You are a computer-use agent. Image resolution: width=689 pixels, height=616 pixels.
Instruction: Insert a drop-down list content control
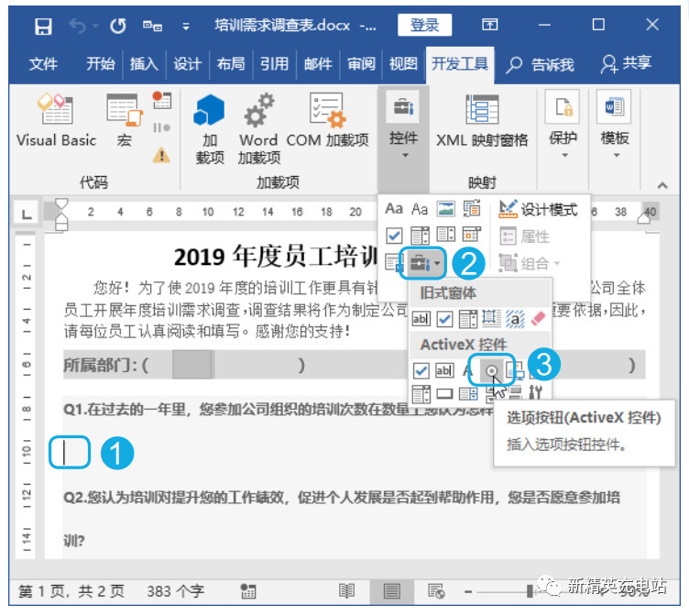(445, 235)
